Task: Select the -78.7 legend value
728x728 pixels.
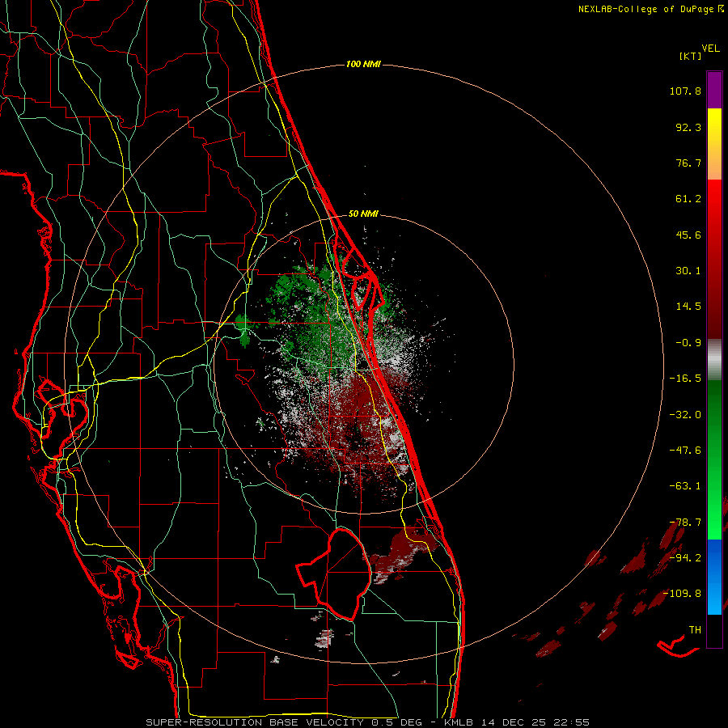Action: (685, 523)
